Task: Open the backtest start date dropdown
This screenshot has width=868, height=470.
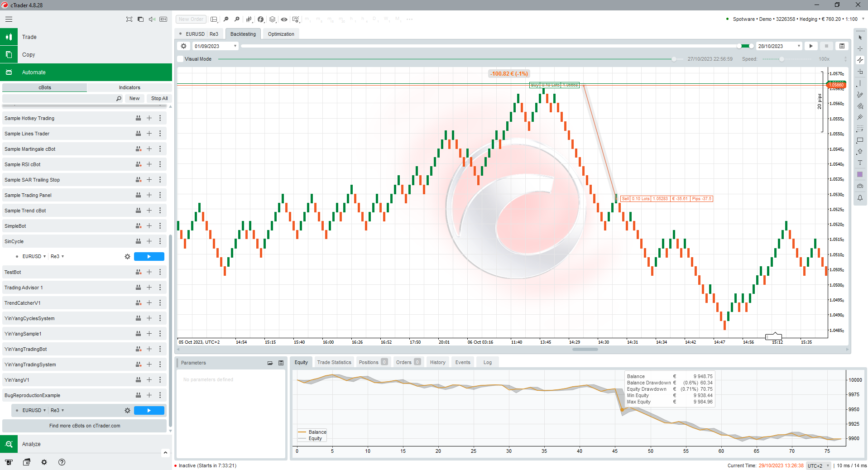Action: coord(235,46)
